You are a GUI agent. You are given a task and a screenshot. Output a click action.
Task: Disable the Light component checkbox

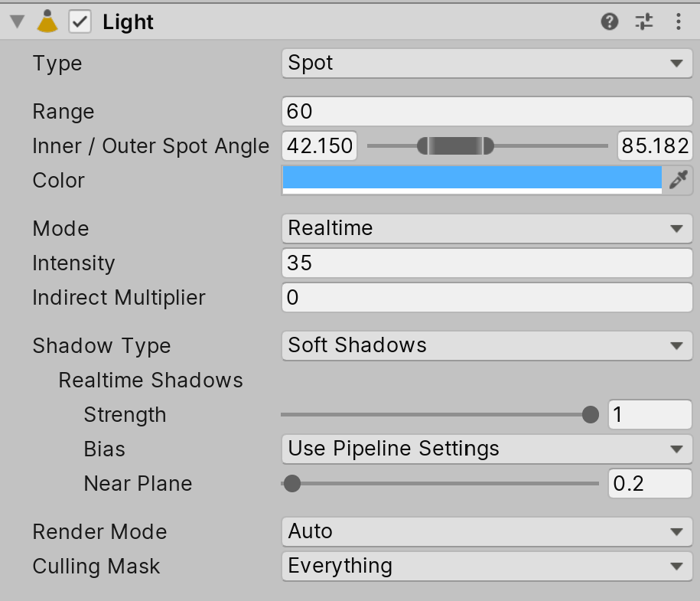(x=80, y=22)
